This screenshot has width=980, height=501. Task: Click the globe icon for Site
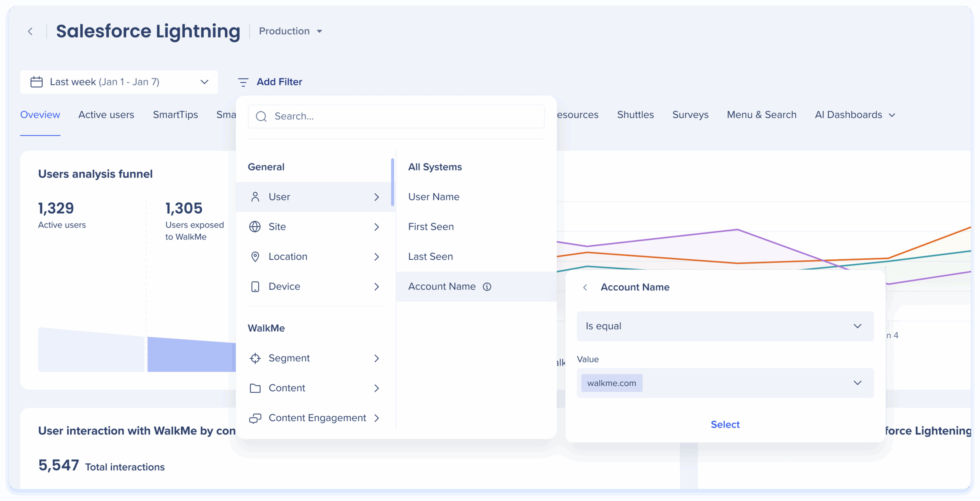tap(255, 227)
